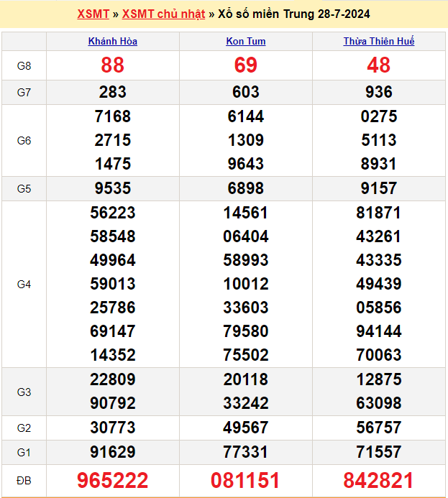The width and height of the screenshot is (448, 498).
Task: Click the ĐB row label
Action: tap(24, 480)
